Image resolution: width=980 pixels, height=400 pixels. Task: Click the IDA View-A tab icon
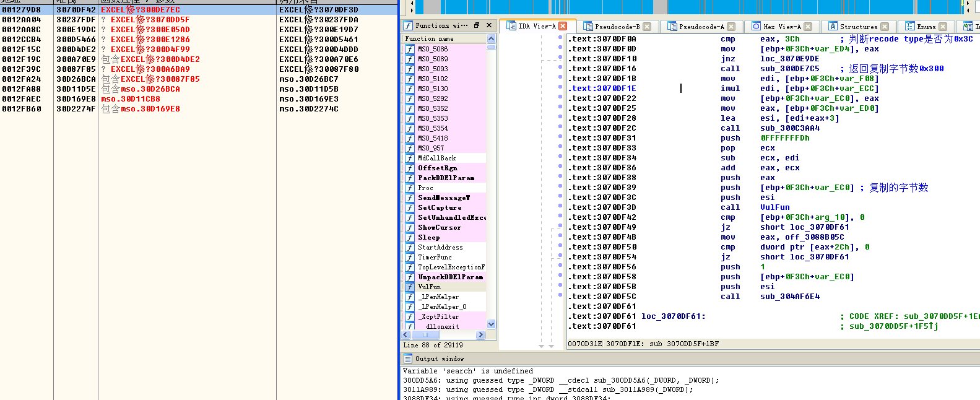(x=511, y=26)
